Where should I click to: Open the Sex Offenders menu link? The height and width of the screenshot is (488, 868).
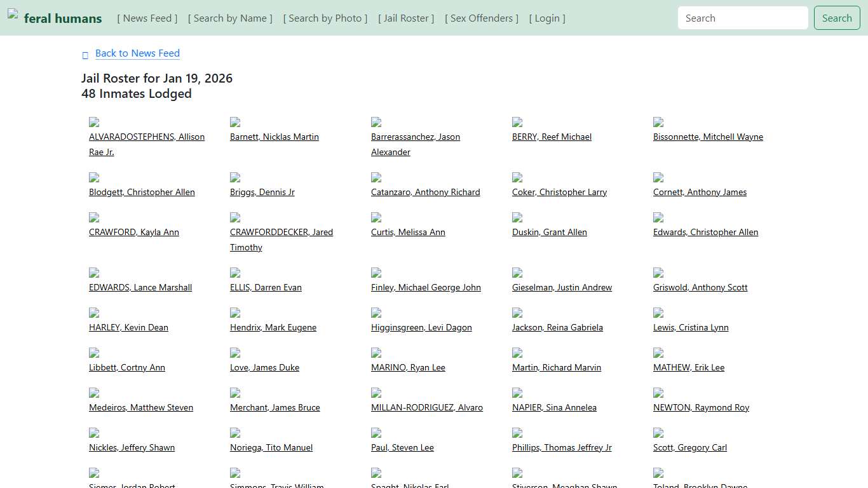tap(482, 18)
